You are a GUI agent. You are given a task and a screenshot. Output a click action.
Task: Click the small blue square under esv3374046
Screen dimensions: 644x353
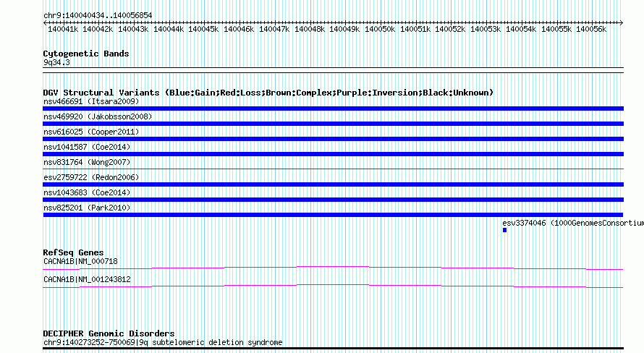[505, 230]
